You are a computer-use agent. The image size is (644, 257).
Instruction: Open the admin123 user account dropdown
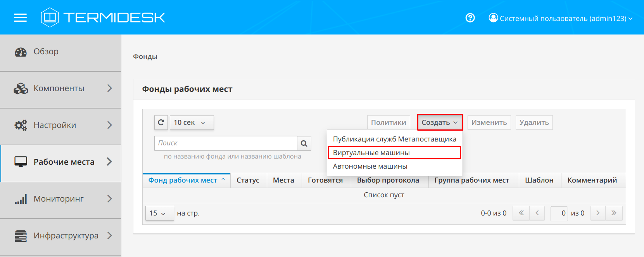click(x=561, y=18)
